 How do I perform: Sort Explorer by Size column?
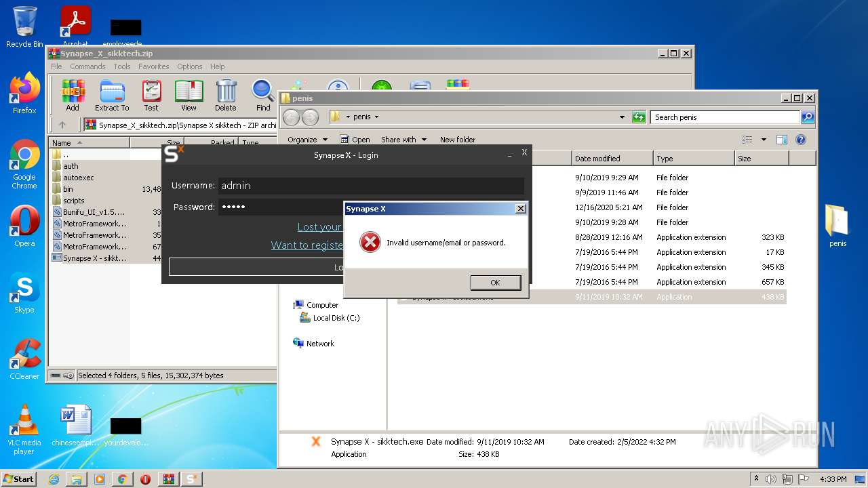[x=762, y=159]
